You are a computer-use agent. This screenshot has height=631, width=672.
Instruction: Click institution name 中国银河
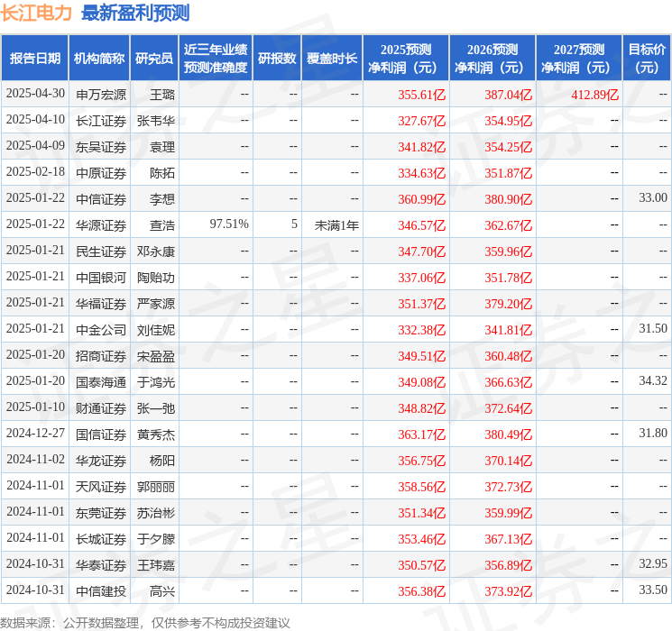101,278
